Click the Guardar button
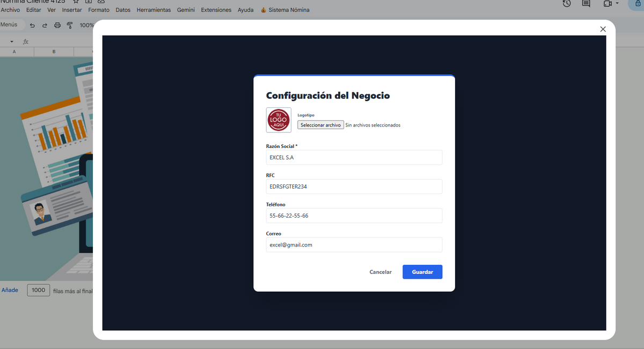 click(x=422, y=272)
